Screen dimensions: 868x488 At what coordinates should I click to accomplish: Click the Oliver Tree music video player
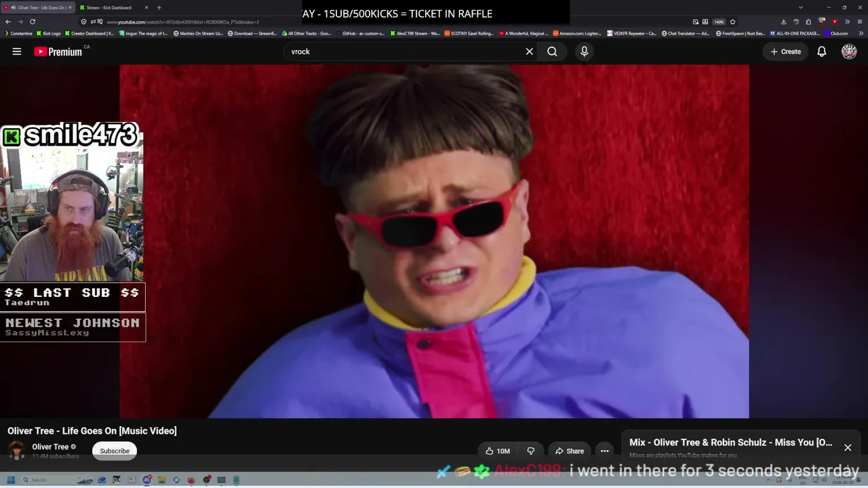click(434, 241)
